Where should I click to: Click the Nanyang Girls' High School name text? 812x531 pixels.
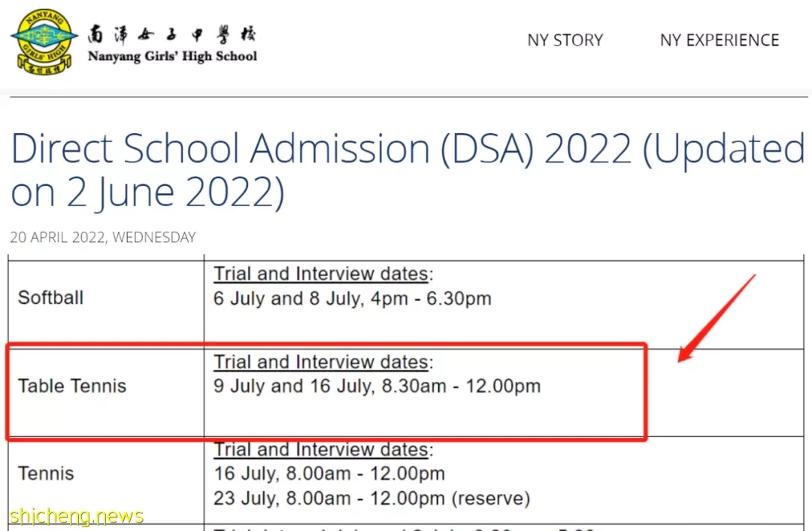tap(172, 56)
